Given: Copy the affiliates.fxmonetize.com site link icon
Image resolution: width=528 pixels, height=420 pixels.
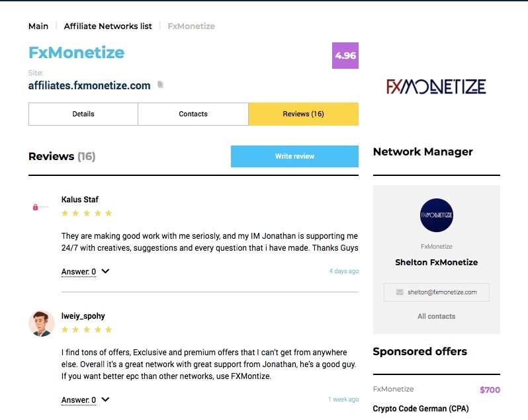Looking at the screenshot, I should 161,85.
